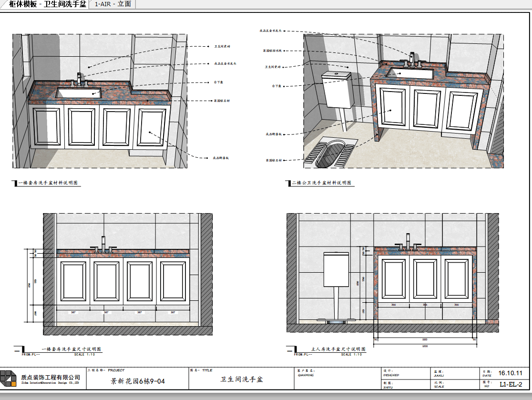Click the toilet tank in the upper-right perspective
This screenshot has height=400, width=532.
(337, 90)
